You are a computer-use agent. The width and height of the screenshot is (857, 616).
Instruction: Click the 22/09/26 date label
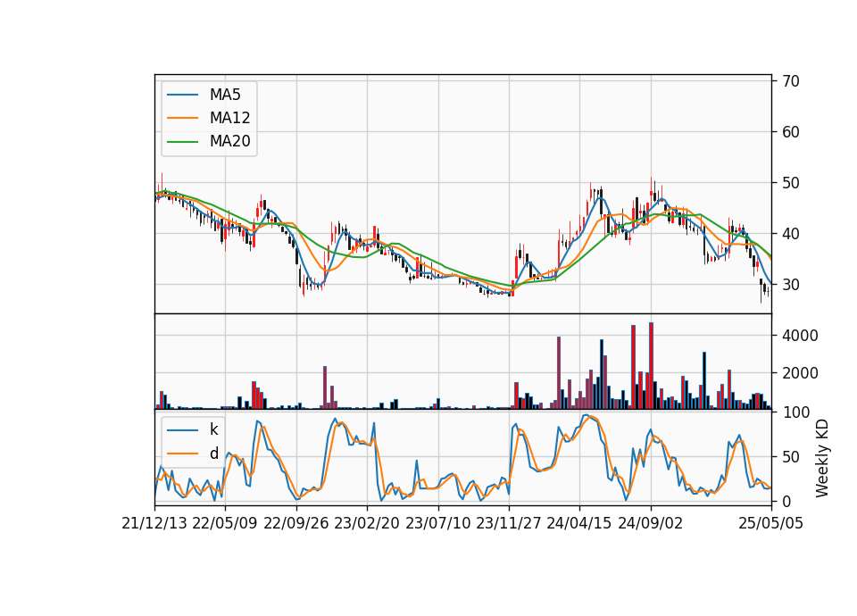tap(295, 523)
